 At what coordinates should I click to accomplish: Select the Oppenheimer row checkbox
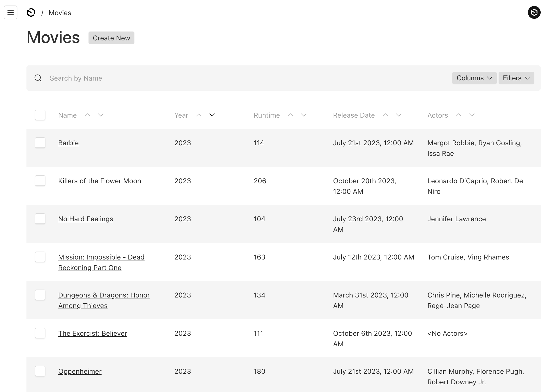pyautogui.click(x=40, y=371)
